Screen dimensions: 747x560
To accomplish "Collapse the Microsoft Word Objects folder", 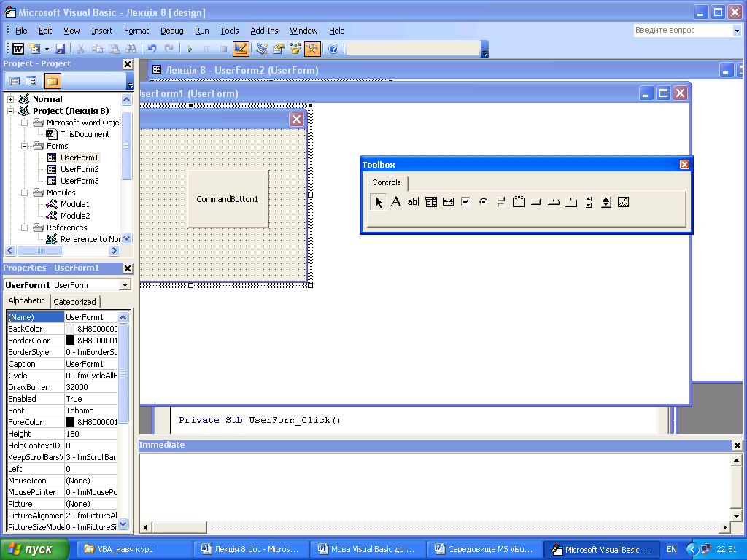I will pos(24,122).
